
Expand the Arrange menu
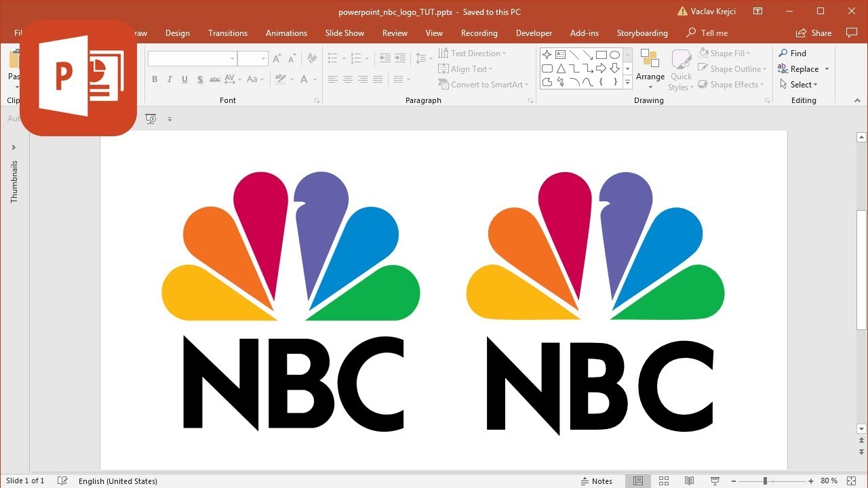pos(650,70)
